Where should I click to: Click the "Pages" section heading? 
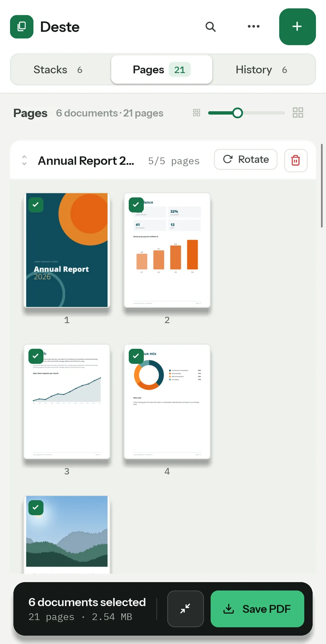(31, 113)
